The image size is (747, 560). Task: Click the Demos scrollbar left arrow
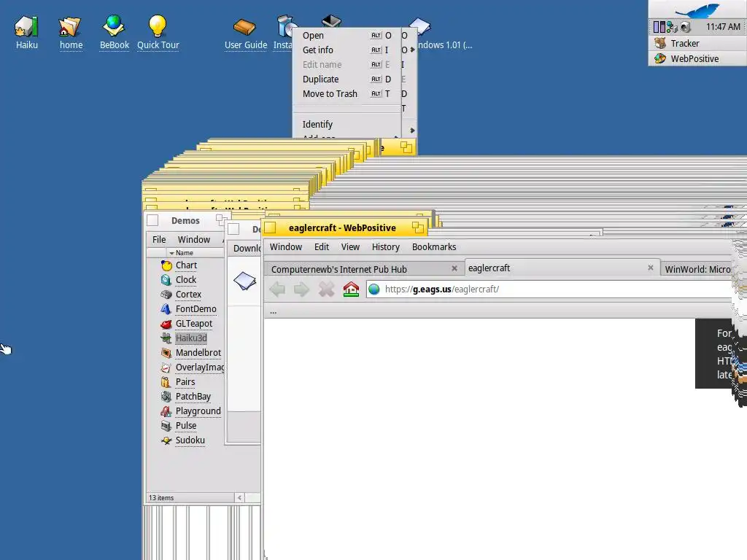[x=239, y=497]
